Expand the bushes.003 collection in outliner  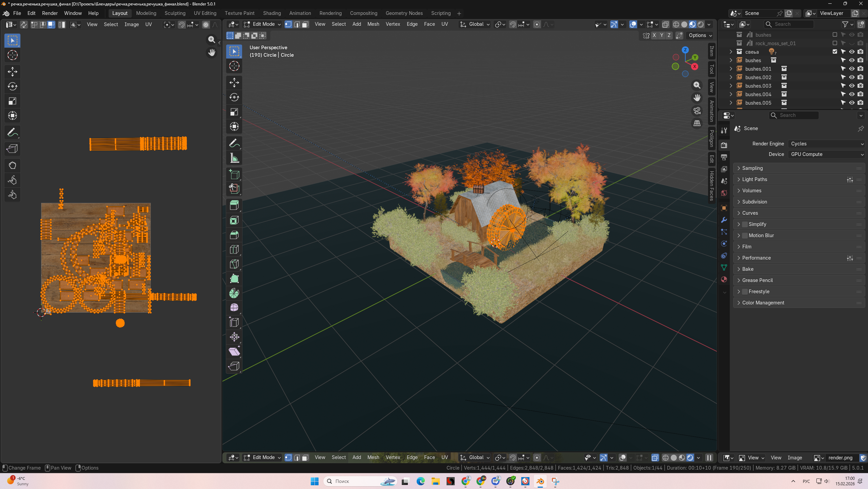pos(730,86)
